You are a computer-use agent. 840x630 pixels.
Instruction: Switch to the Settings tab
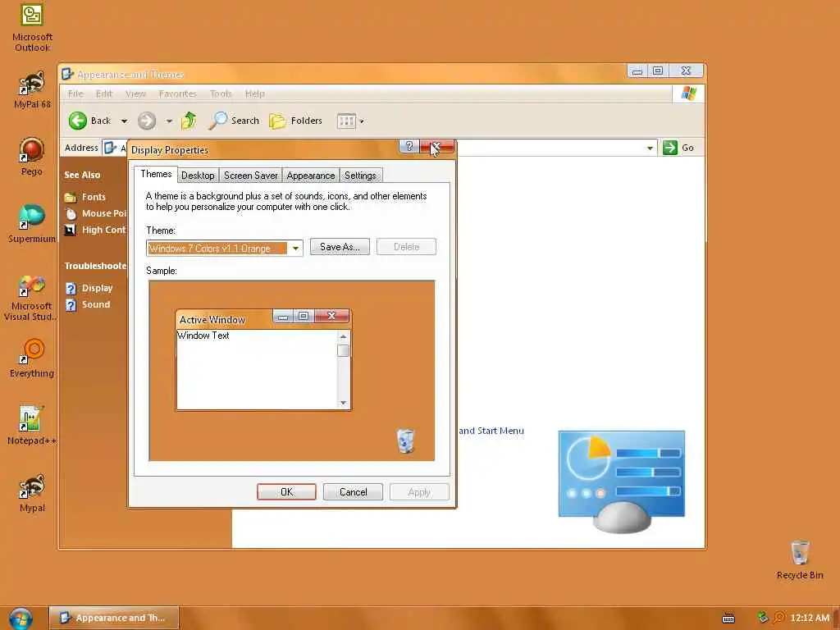[x=360, y=176]
